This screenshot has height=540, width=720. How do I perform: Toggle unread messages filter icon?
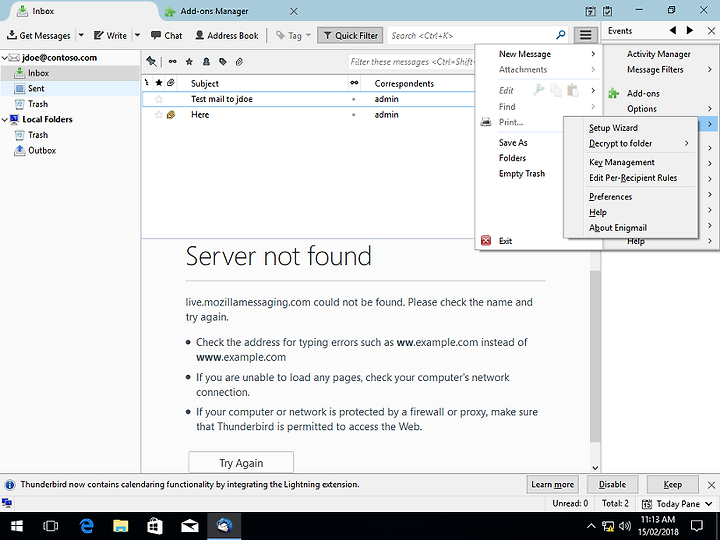coord(172,62)
